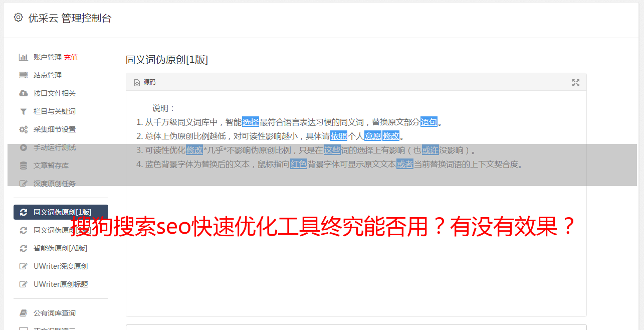This screenshot has height=330, width=644.
Task: Open the 充值 recharge link
Action: [x=71, y=57]
